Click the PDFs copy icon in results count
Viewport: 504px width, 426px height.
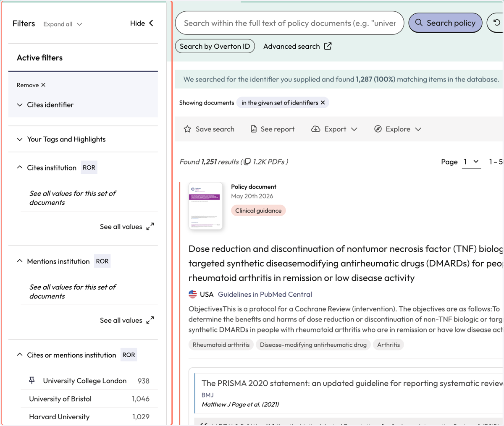[247, 162]
